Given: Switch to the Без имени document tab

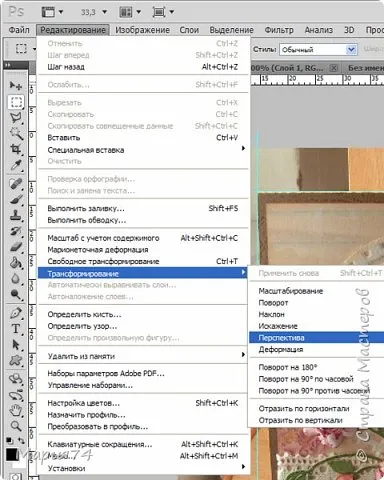Looking at the screenshot, I should click(365, 68).
